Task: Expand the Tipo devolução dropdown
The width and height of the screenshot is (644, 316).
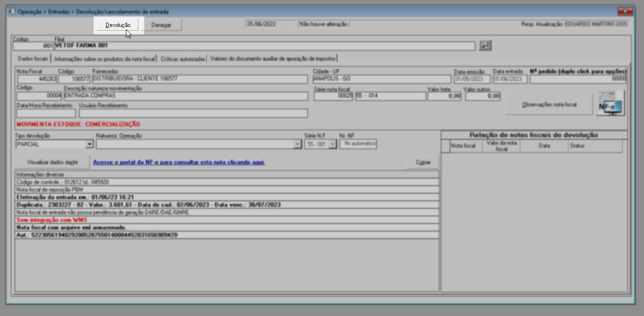Action: click(x=89, y=144)
